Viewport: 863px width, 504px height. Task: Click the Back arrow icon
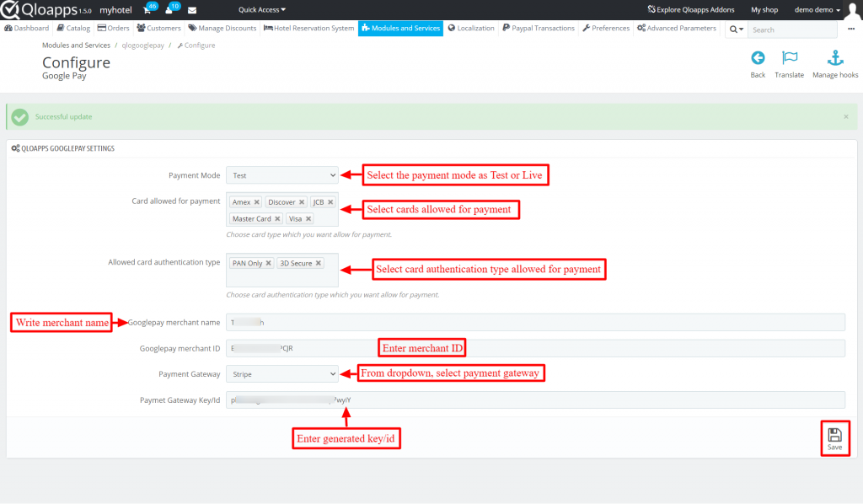[x=758, y=58]
